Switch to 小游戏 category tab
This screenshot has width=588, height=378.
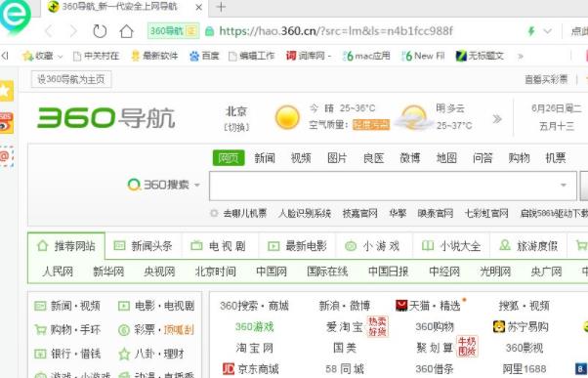(372, 246)
